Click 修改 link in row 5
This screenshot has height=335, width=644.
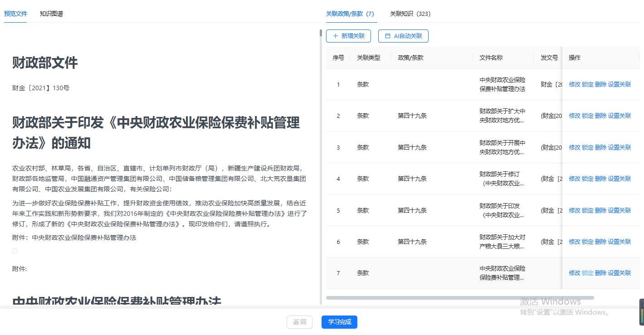coord(575,210)
